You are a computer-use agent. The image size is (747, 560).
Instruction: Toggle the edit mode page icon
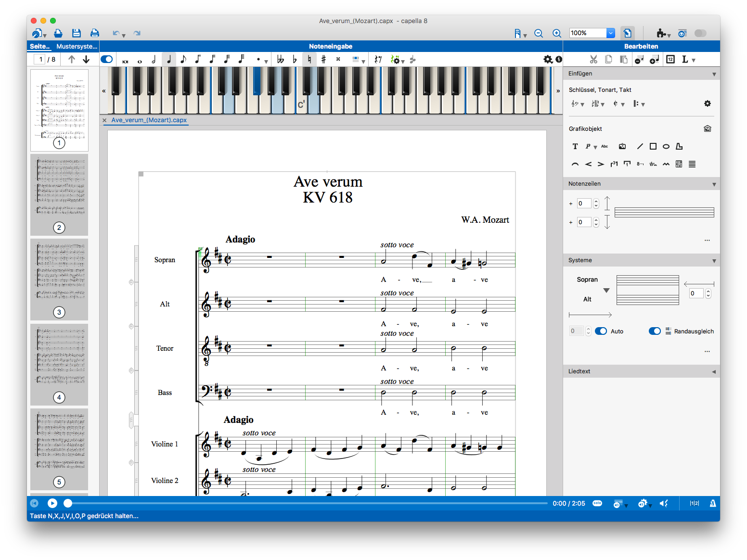coord(627,33)
